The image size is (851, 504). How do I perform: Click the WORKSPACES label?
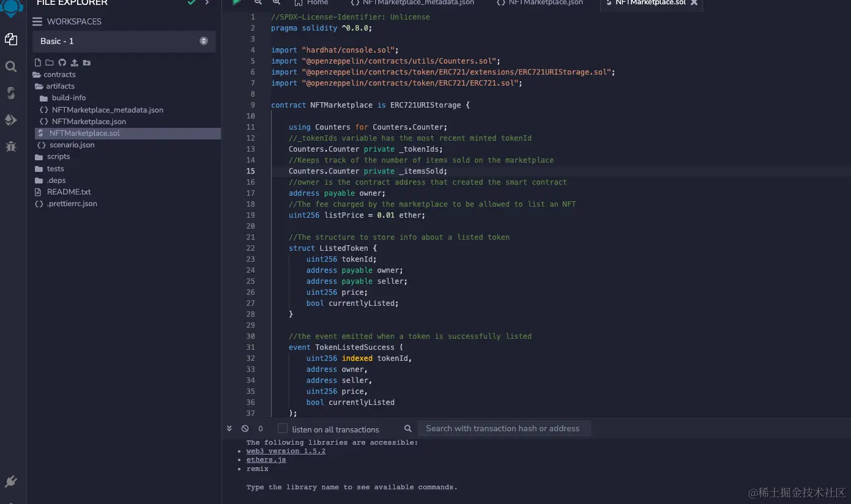[74, 21]
